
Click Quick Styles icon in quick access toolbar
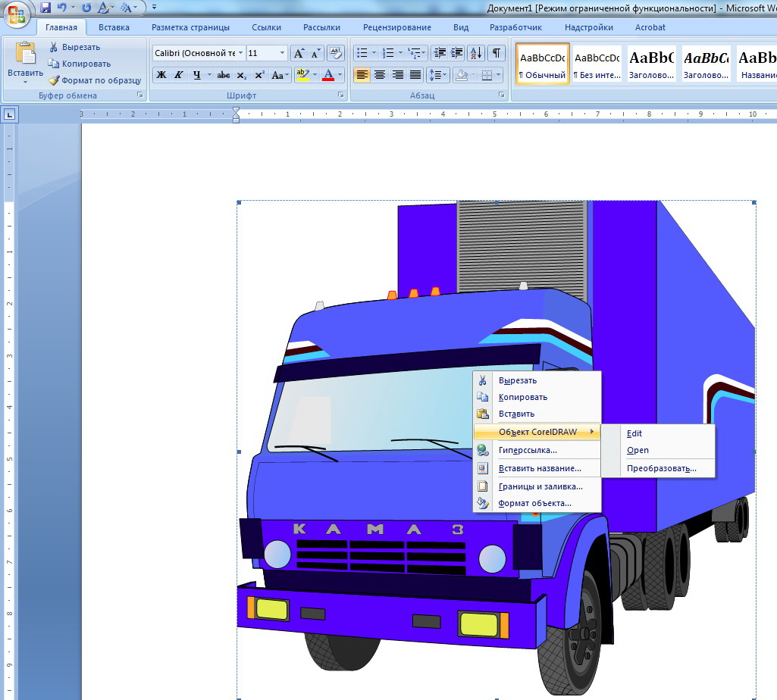pos(104,8)
